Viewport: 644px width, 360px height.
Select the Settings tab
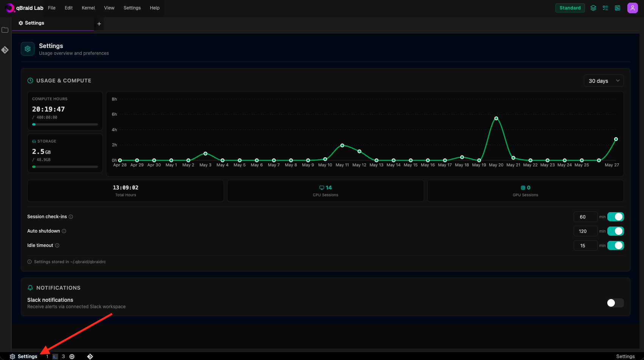53,23
